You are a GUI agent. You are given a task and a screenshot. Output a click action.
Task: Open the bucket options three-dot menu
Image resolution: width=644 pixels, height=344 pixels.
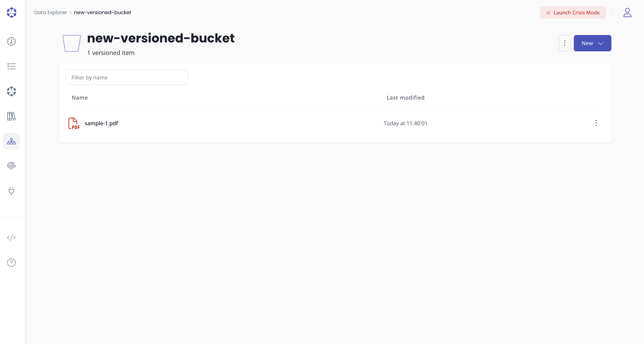pyautogui.click(x=565, y=43)
